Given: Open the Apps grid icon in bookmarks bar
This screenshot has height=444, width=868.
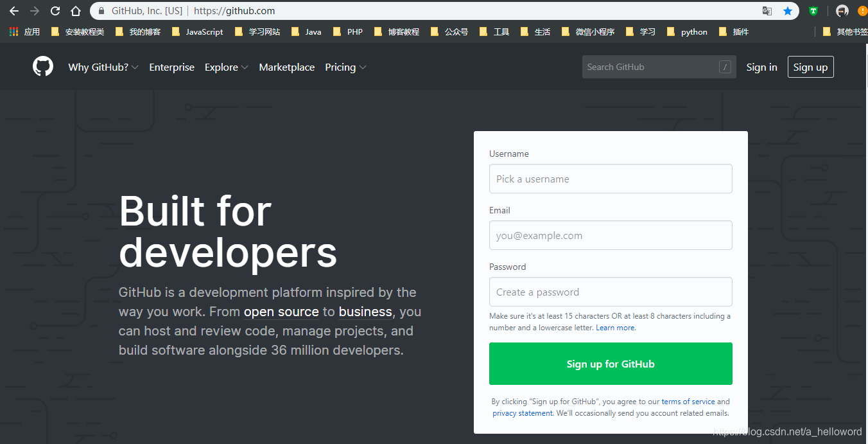Looking at the screenshot, I should [x=14, y=31].
